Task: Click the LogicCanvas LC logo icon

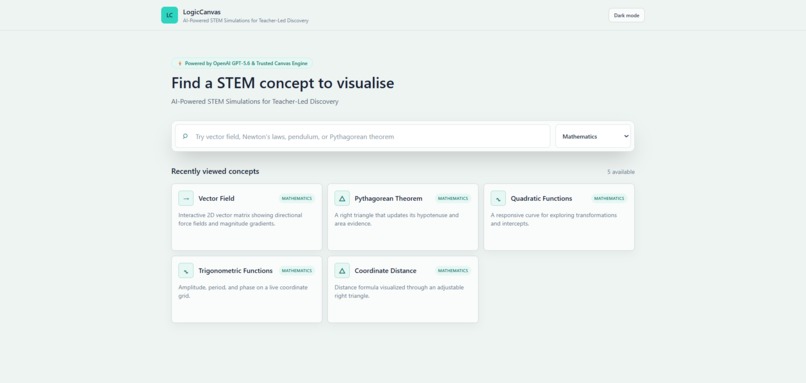Action: pyautogui.click(x=169, y=15)
